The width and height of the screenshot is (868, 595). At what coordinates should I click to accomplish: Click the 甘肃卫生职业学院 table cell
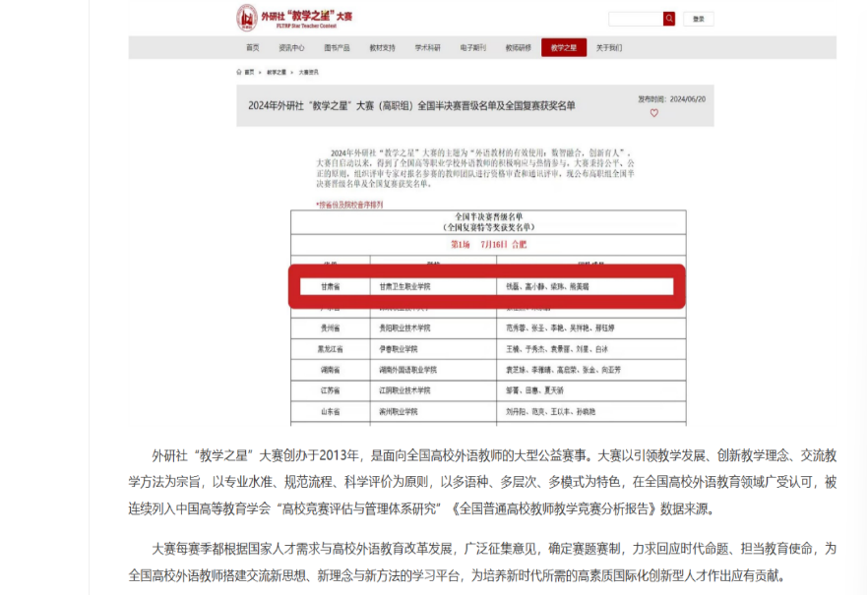433,286
